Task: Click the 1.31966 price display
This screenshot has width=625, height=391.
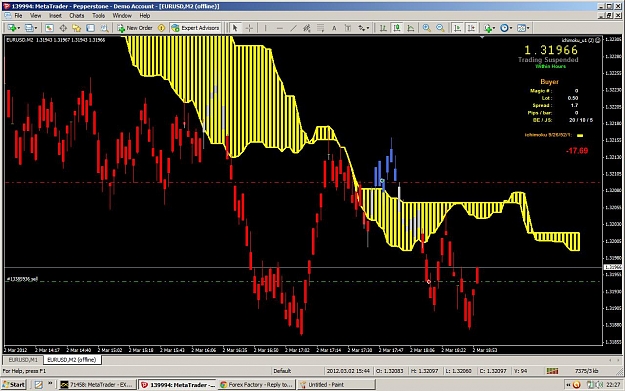Action: [550, 50]
